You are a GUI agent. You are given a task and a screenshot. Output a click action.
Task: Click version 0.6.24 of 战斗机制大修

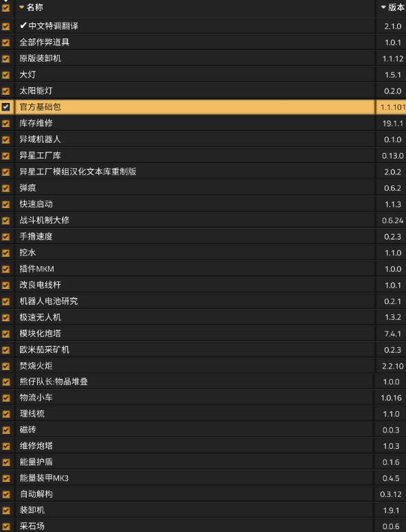pyautogui.click(x=393, y=220)
